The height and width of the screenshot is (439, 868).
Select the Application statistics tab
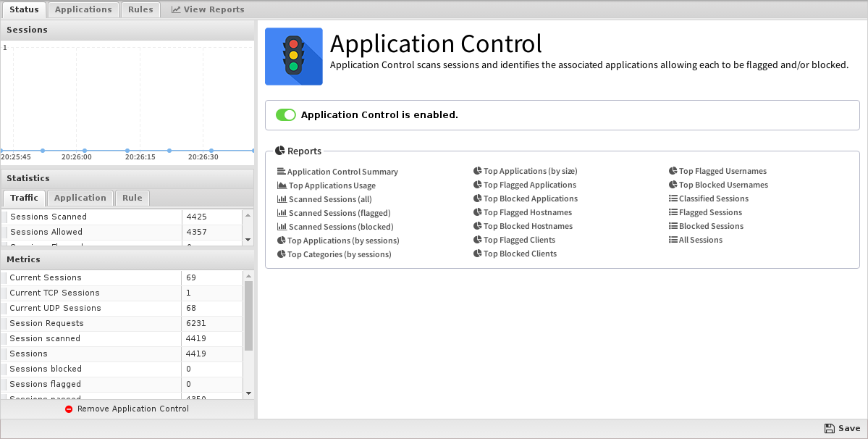tap(80, 198)
